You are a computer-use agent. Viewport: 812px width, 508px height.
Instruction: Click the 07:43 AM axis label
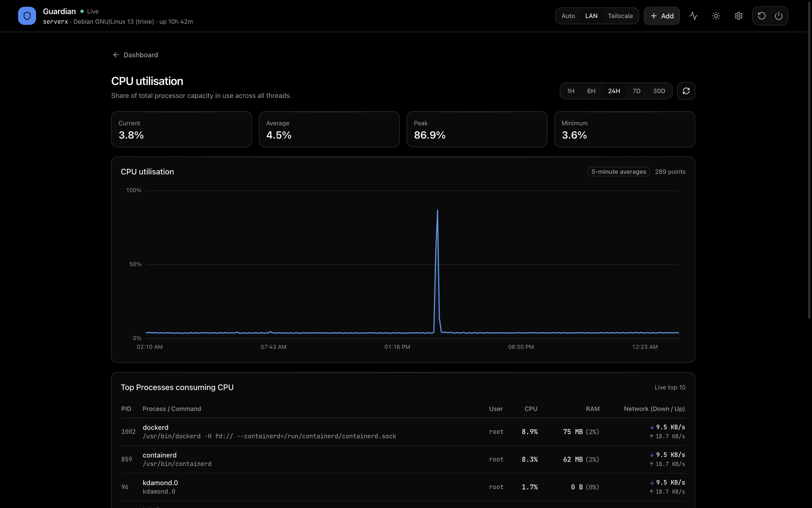(x=273, y=347)
